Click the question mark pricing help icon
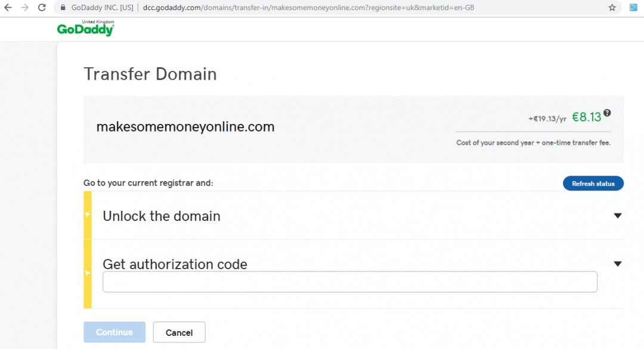 [606, 113]
